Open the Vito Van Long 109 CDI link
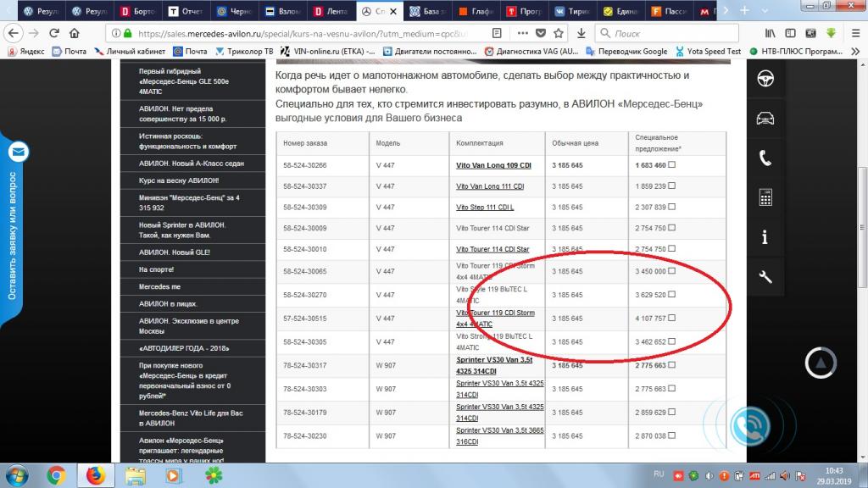The height and width of the screenshot is (488, 868). (x=493, y=165)
